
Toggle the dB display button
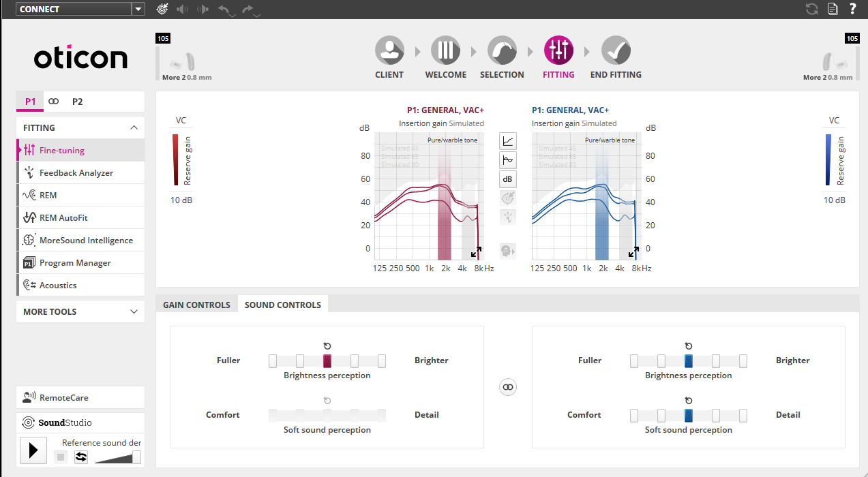pos(508,179)
